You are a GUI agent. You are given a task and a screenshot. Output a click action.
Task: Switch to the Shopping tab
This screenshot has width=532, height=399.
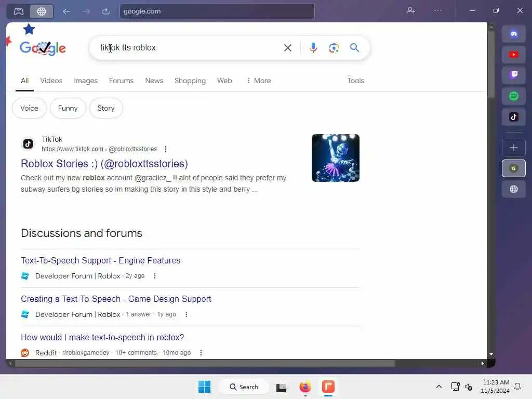click(190, 81)
